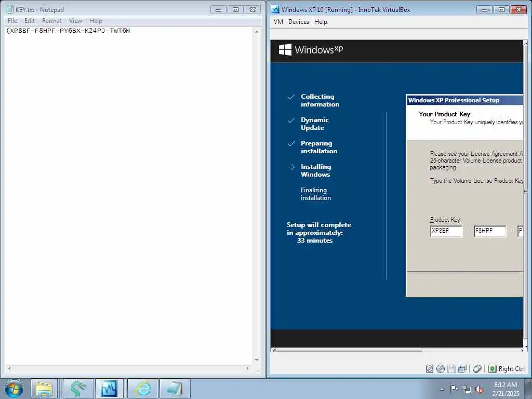Open Notepad File menu
The height and width of the screenshot is (399, 532).
12,21
